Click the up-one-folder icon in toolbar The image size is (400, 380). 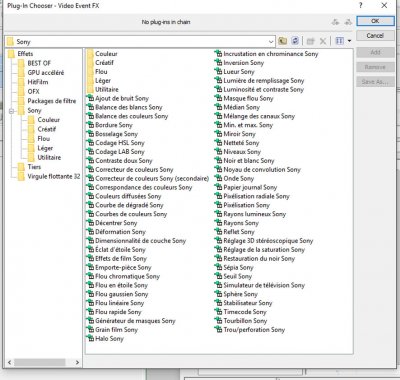pos(283,41)
